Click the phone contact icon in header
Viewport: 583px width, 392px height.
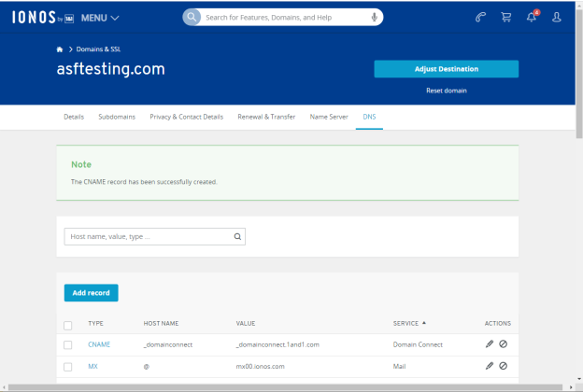pyautogui.click(x=480, y=17)
